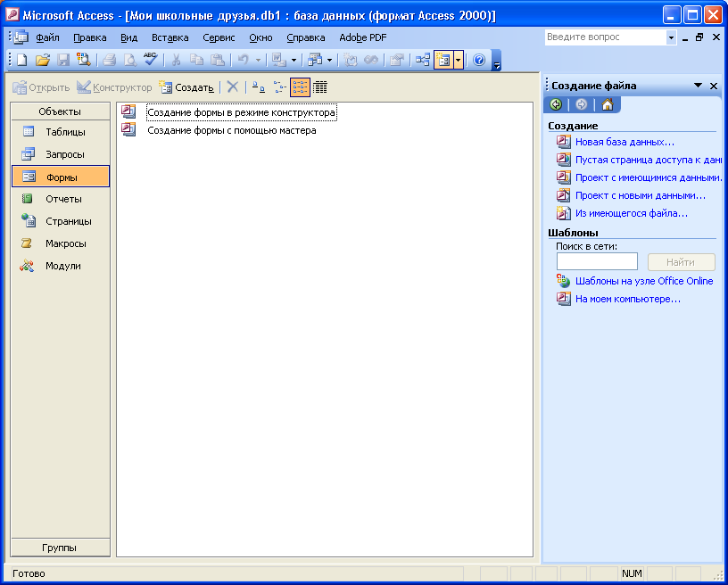Image resolution: width=728 pixels, height=585 pixels.
Task: Click the Группы bar
Action: click(60, 548)
